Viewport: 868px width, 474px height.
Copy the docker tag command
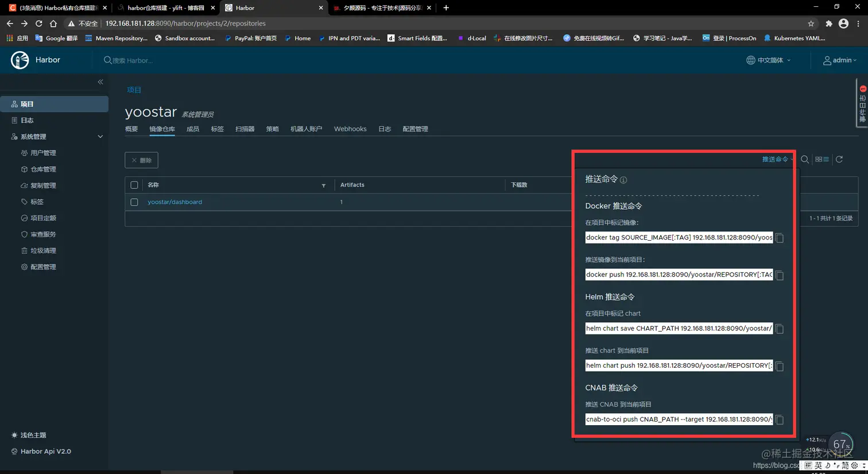[x=780, y=238]
